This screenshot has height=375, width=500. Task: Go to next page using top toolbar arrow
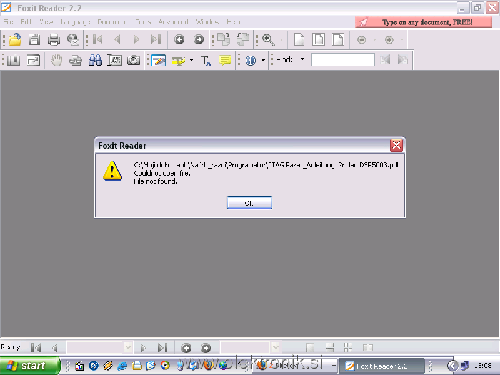click(136, 40)
